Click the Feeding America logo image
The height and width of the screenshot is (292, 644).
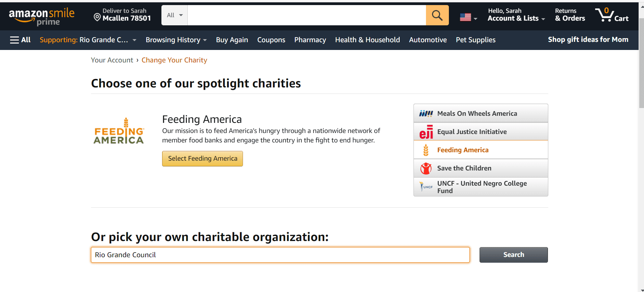point(119,131)
